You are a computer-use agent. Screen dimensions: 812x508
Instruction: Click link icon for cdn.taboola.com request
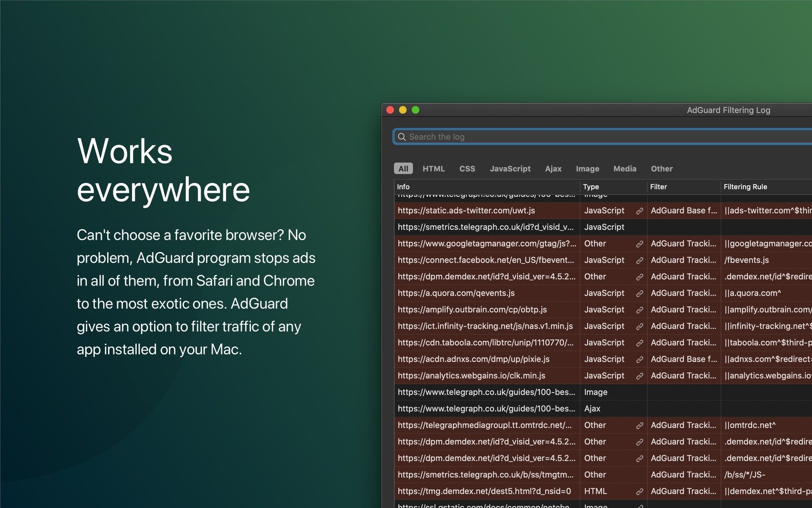coord(639,343)
